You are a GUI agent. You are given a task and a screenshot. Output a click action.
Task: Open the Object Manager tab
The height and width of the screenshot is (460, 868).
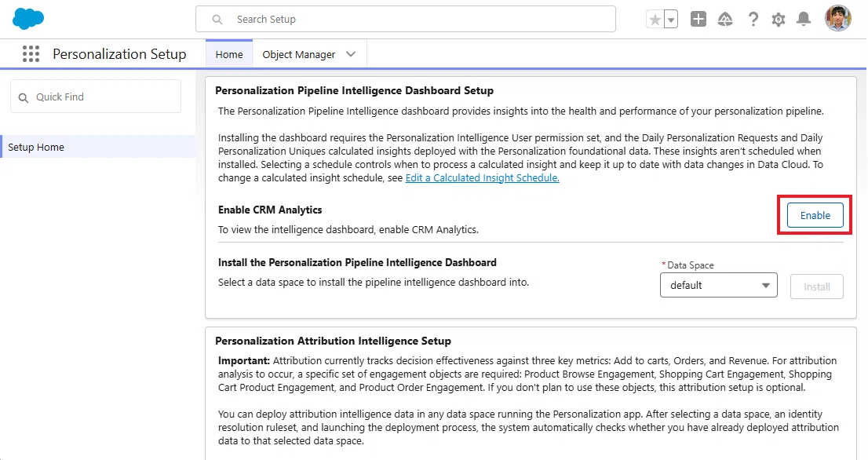coord(299,54)
